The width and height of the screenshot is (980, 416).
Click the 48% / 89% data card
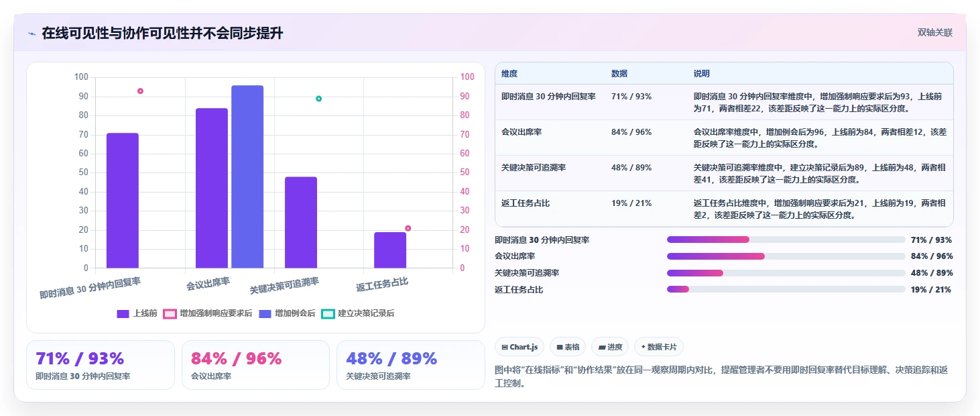[x=410, y=365]
